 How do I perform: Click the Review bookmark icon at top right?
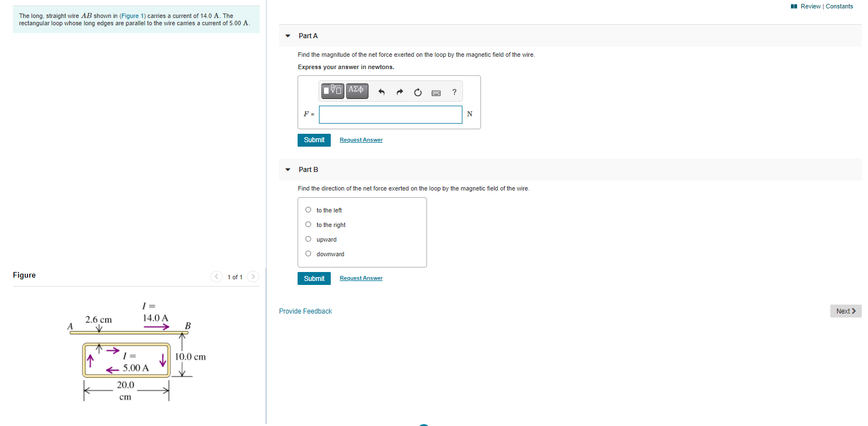[x=794, y=6]
